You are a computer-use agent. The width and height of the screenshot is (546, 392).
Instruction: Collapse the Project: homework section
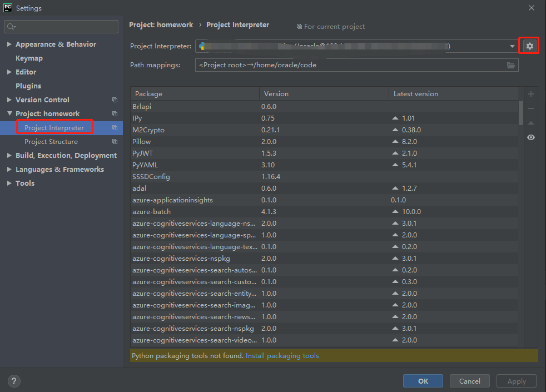9,113
